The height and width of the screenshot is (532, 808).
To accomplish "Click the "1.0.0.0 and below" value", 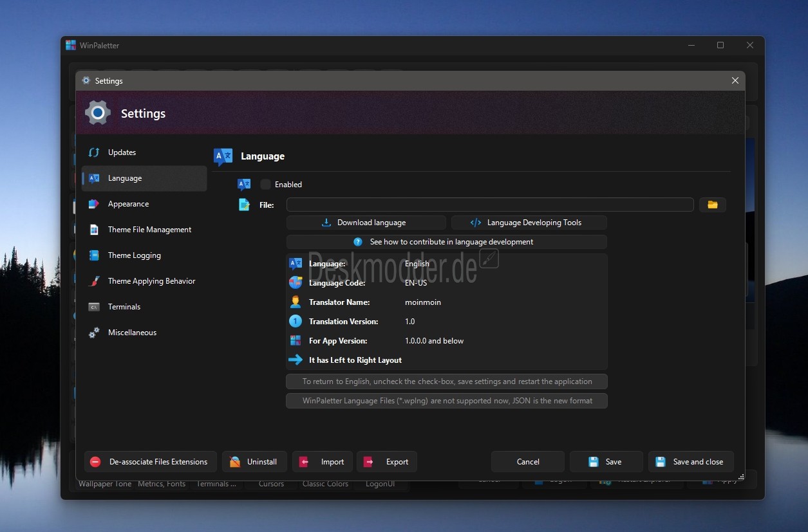I will click(x=435, y=341).
